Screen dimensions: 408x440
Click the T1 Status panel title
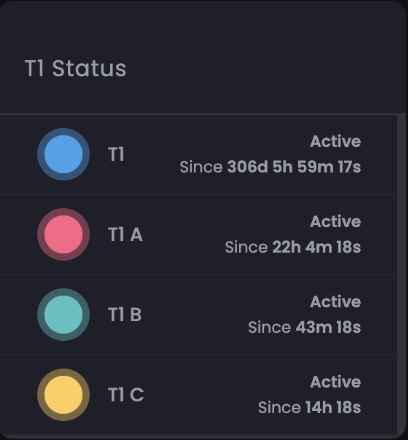76,68
